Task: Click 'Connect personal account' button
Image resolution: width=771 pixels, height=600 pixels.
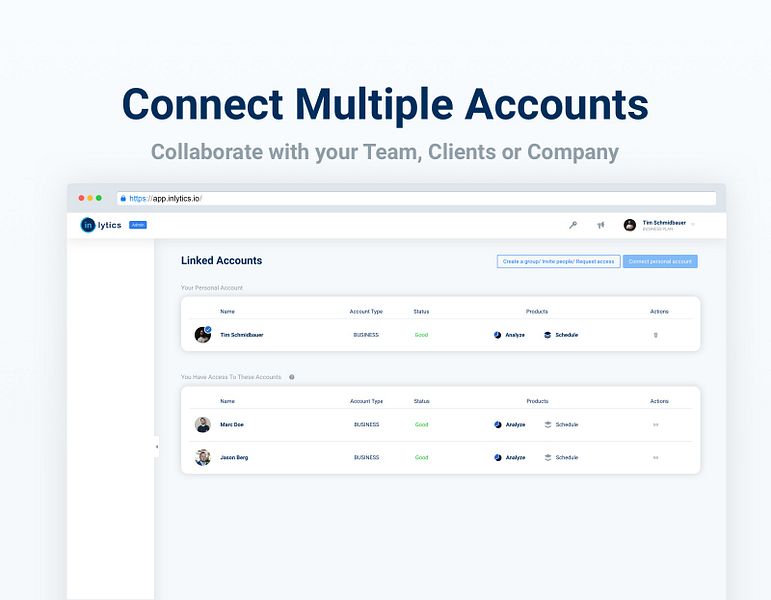Action: [660, 262]
